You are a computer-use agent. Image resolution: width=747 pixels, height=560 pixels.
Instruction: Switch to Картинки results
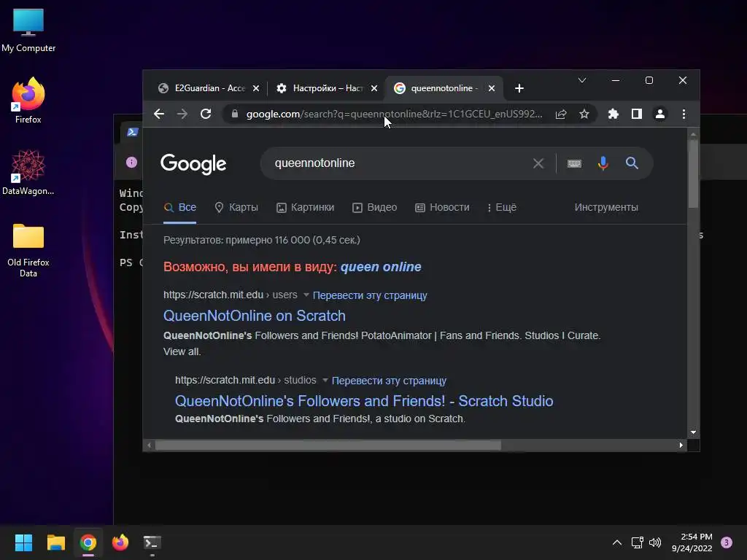[x=306, y=208]
